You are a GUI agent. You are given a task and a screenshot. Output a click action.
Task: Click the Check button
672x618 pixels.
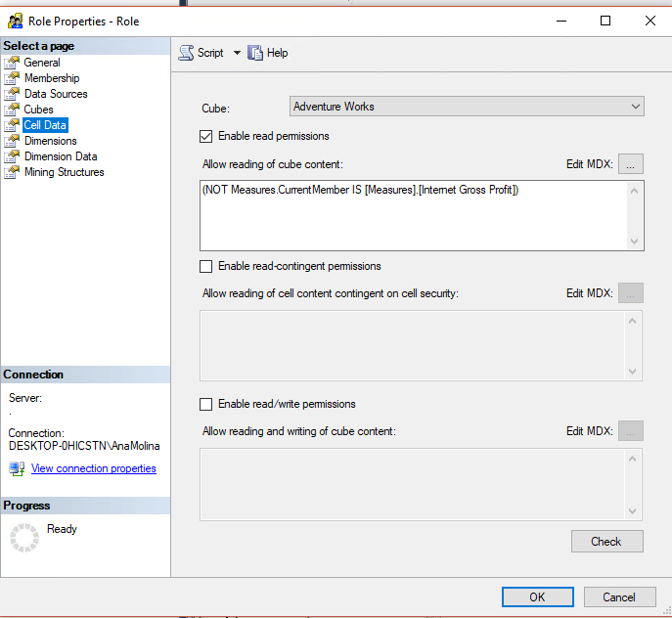[x=606, y=542]
